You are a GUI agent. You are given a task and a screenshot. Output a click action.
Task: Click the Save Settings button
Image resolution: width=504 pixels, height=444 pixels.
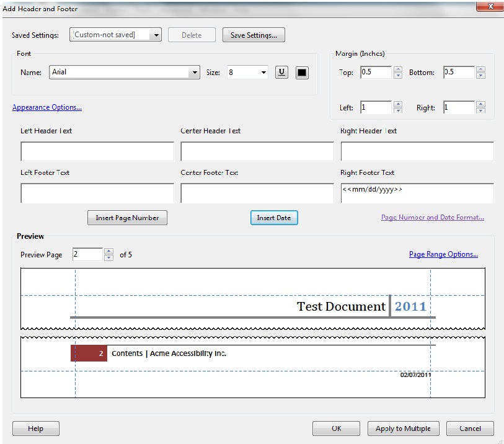(x=254, y=35)
